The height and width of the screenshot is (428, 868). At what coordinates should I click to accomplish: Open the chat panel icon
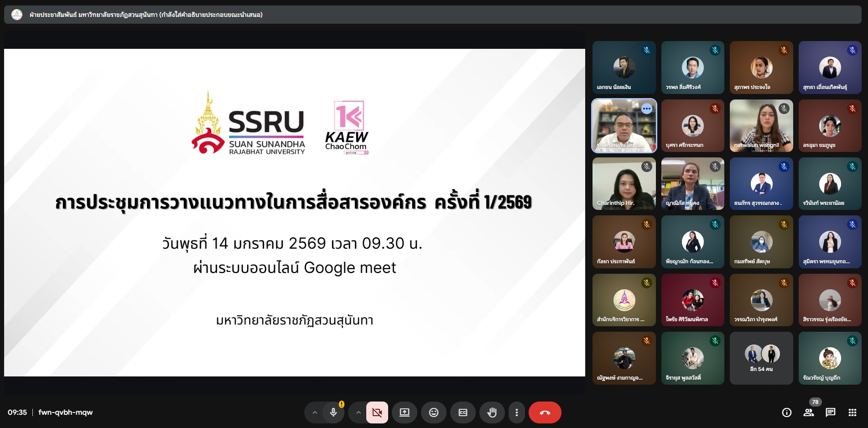[831, 412]
